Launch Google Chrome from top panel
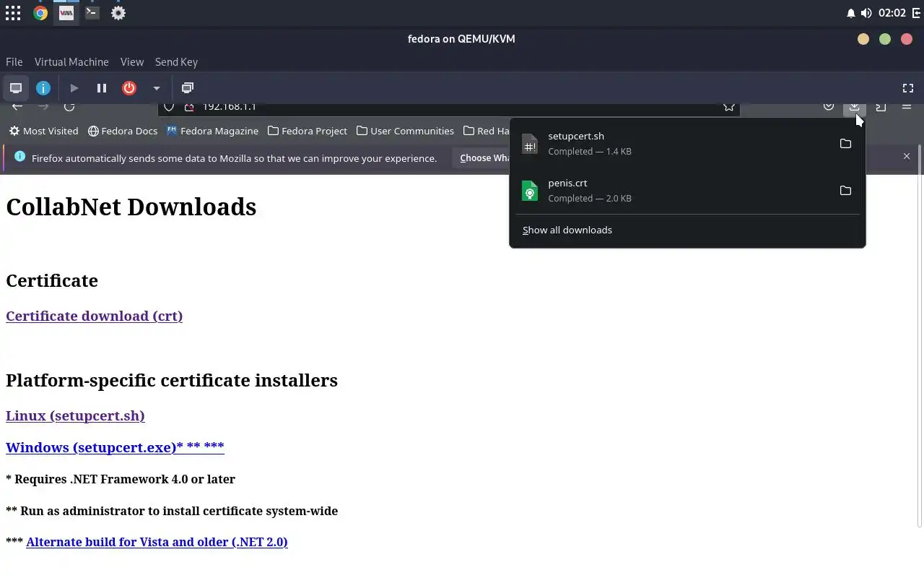The image size is (924, 578). click(40, 13)
